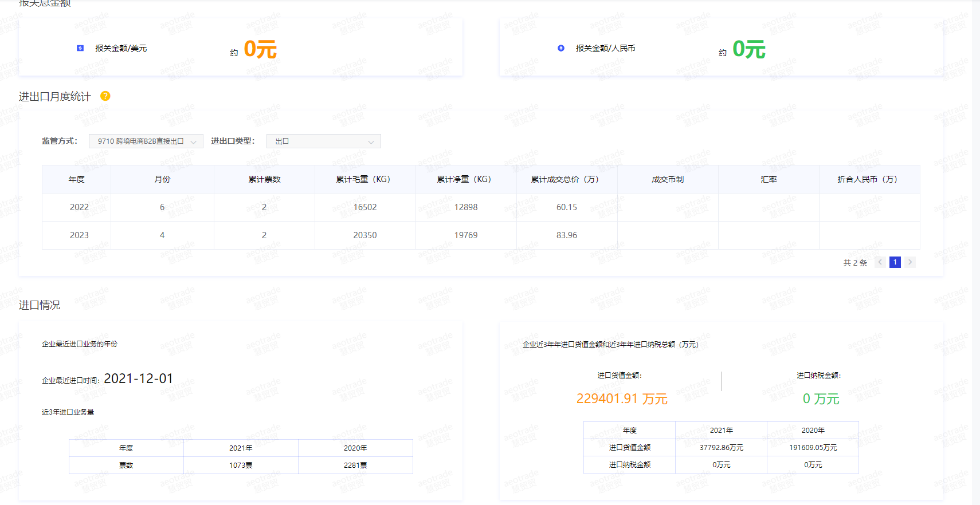Click the dollar icon next to 报关金额/美元

pos(80,48)
